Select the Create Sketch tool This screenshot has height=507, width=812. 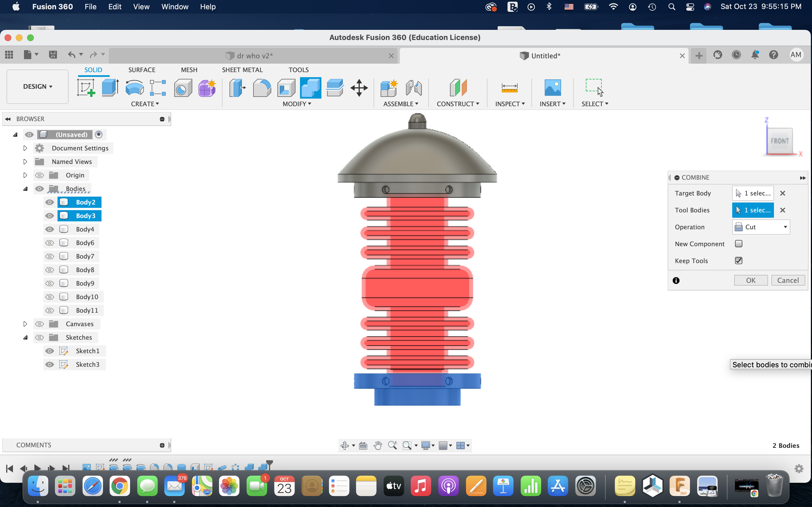(86, 88)
